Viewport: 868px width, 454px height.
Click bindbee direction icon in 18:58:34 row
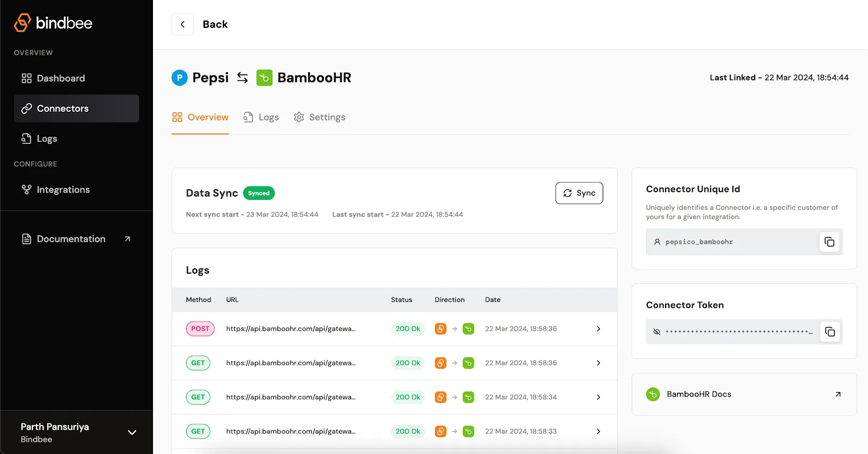(441, 397)
